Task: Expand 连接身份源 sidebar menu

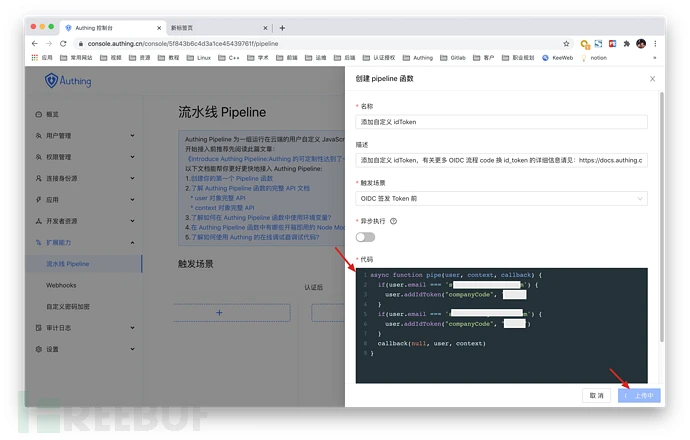Action: pos(85,178)
